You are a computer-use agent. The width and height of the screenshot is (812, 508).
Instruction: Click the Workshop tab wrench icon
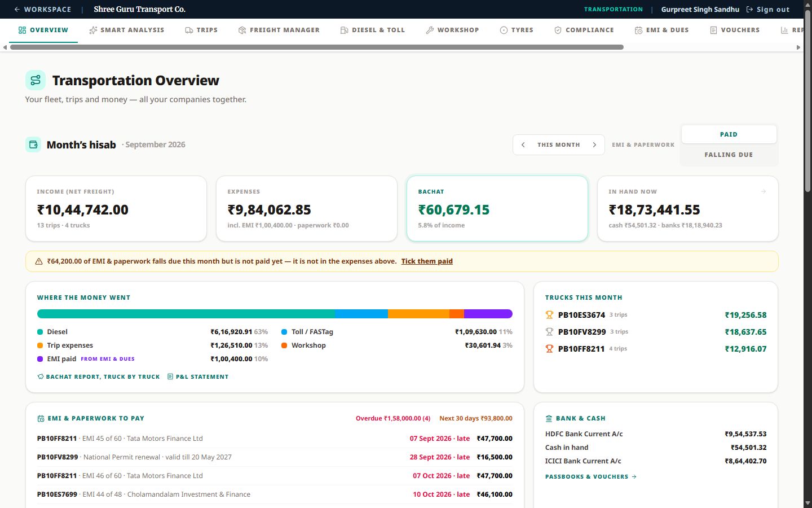coord(430,30)
